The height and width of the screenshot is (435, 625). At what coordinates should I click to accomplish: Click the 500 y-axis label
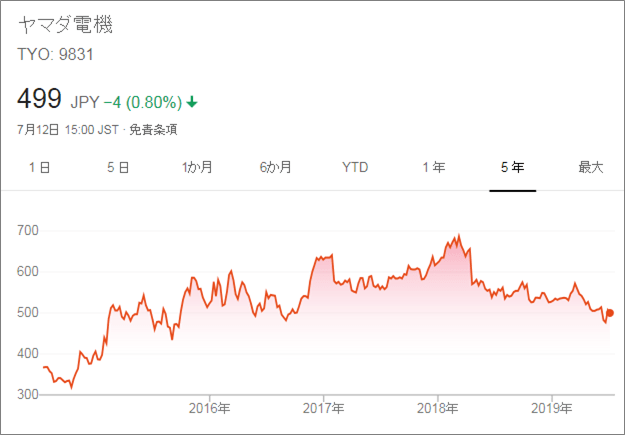pos(28,313)
